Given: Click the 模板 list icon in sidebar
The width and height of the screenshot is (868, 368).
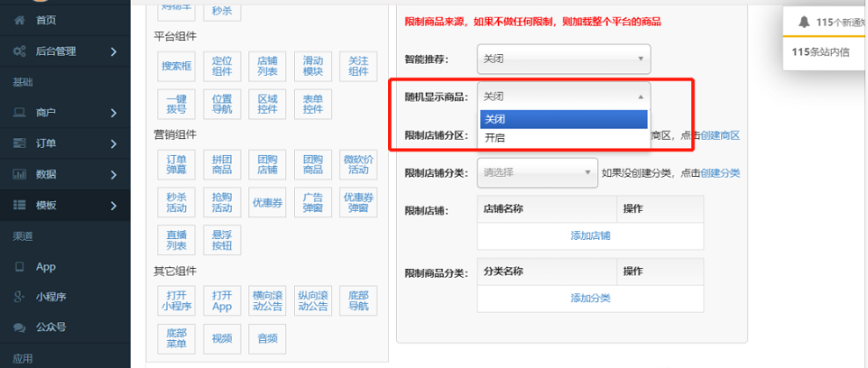Looking at the screenshot, I should pyautogui.click(x=19, y=206).
